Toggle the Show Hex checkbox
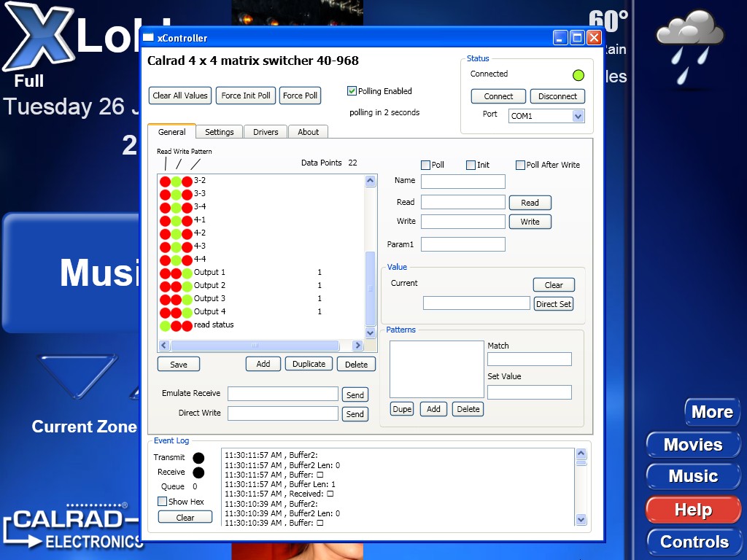This screenshot has height=560, width=747. 163,502
